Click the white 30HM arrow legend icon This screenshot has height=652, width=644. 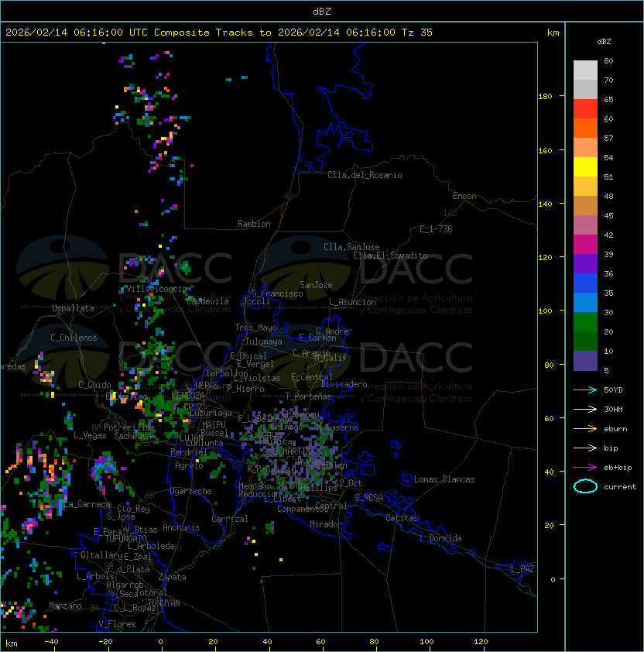(x=585, y=409)
